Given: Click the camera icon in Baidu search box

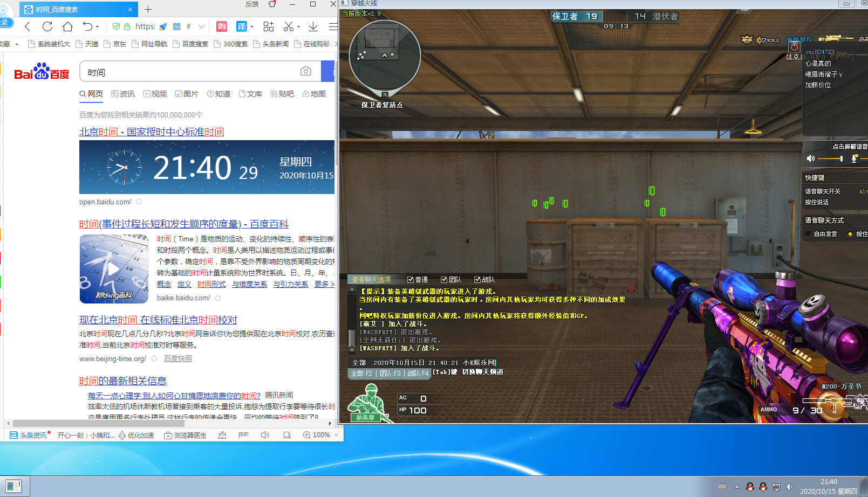Looking at the screenshot, I should coord(305,71).
